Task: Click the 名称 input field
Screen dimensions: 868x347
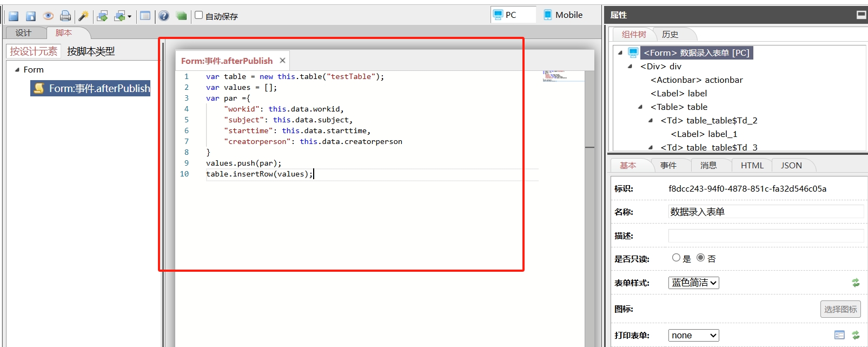Action: [766, 212]
